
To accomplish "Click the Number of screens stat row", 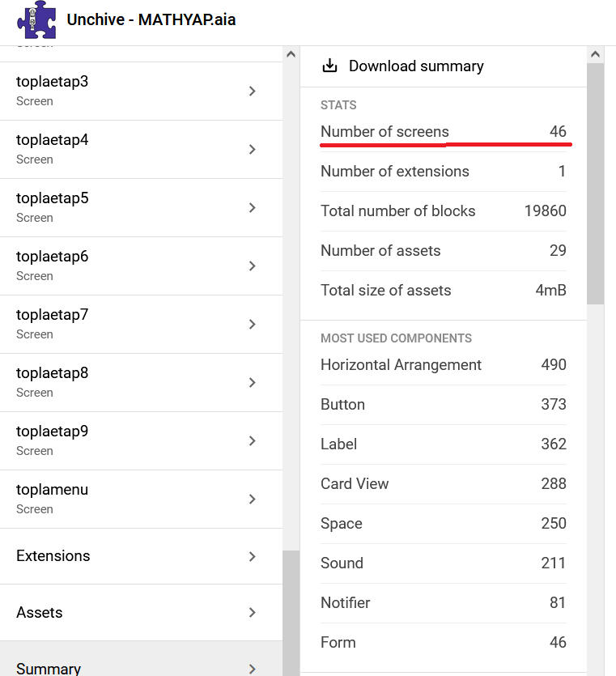I will tap(443, 132).
